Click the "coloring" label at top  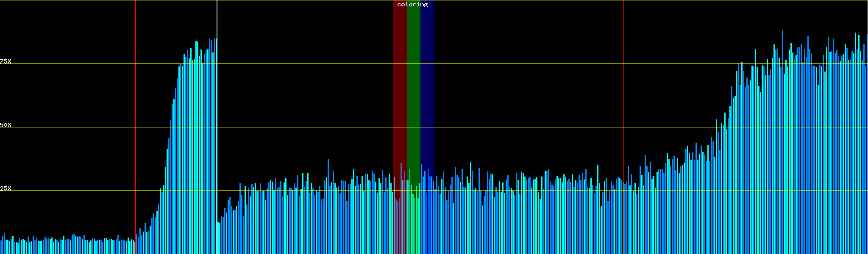pos(412,5)
